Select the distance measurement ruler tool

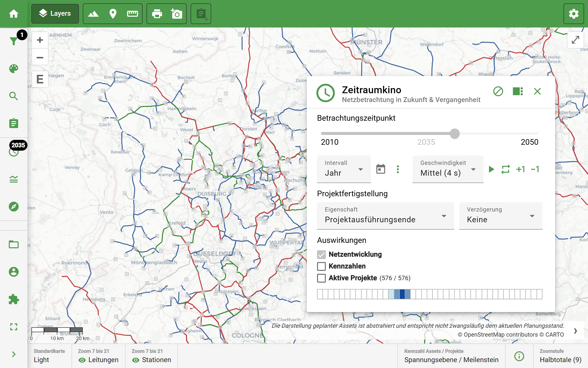point(133,14)
